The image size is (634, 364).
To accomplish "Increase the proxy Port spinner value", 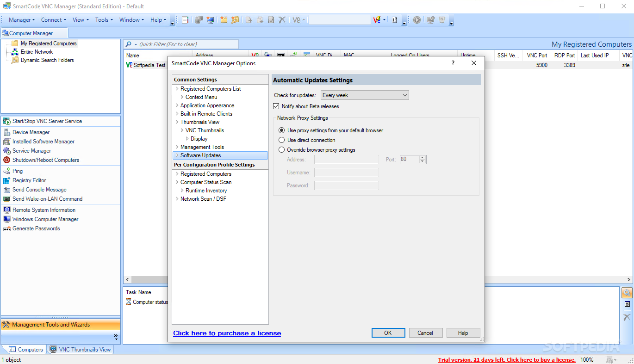I will coord(422,157).
